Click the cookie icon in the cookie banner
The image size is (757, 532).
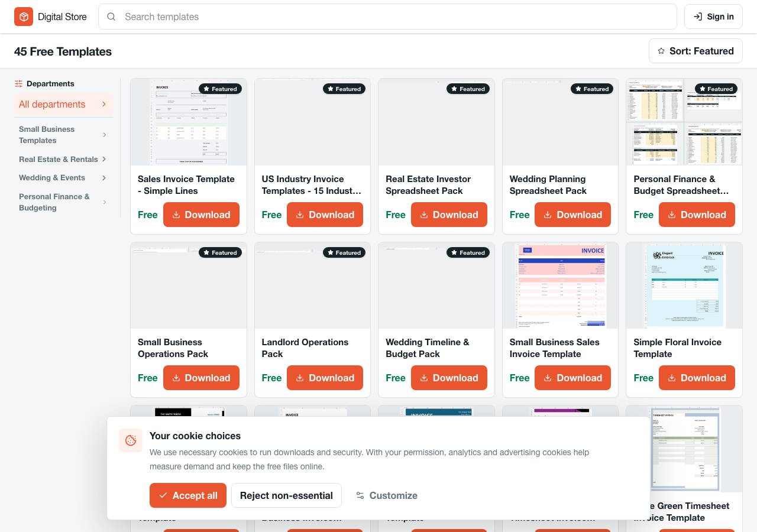click(x=131, y=440)
